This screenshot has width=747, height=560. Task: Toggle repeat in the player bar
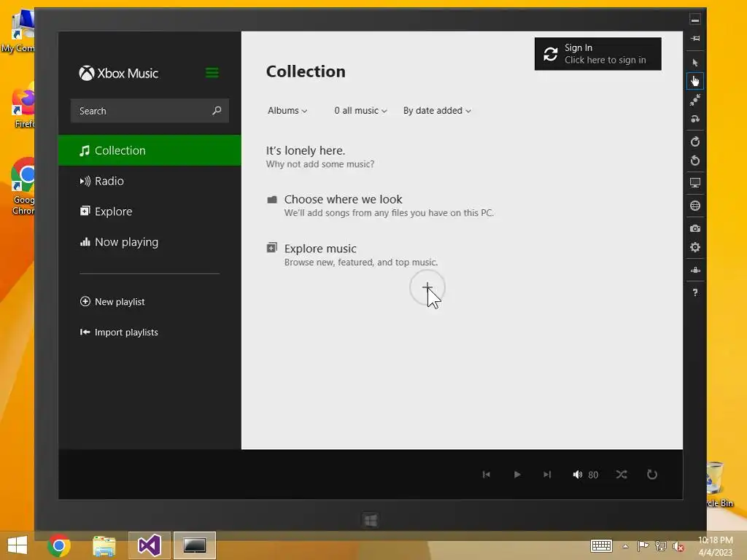click(x=652, y=474)
